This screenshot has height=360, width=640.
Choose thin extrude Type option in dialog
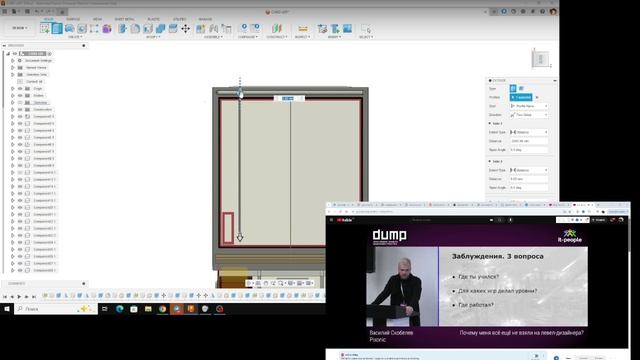[x=521, y=88]
